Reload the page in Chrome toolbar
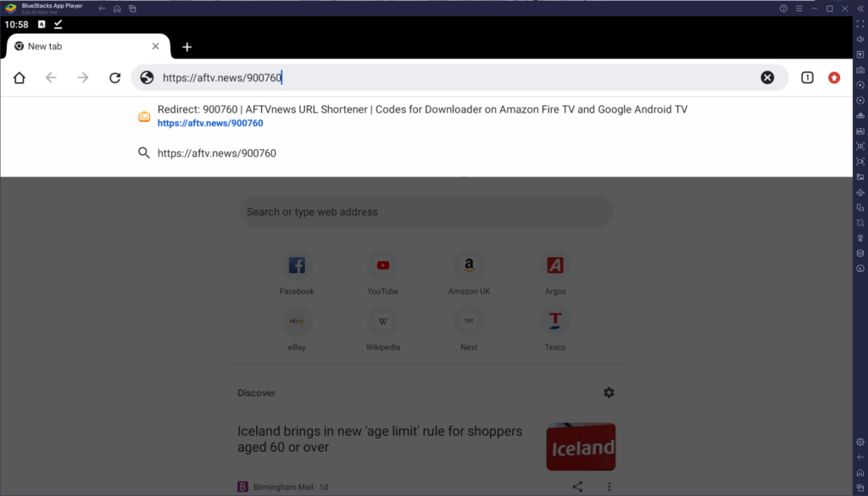 (114, 78)
